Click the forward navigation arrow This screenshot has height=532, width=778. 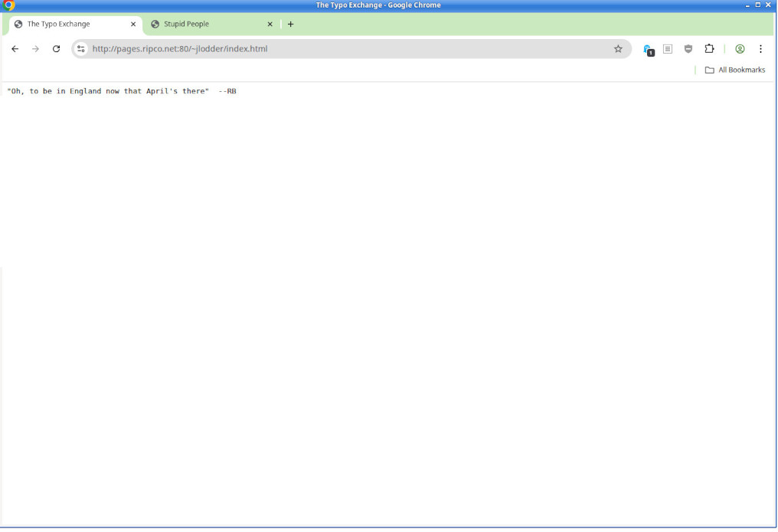point(35,49)
